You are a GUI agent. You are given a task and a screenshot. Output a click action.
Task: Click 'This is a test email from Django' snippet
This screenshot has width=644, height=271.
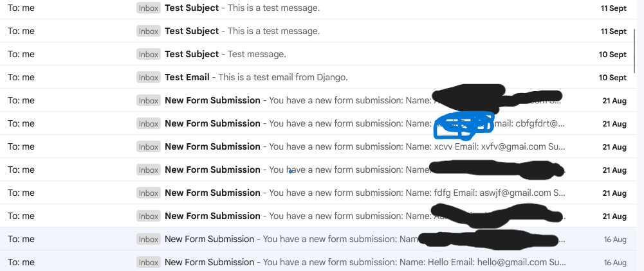click(x=283, y=77)
